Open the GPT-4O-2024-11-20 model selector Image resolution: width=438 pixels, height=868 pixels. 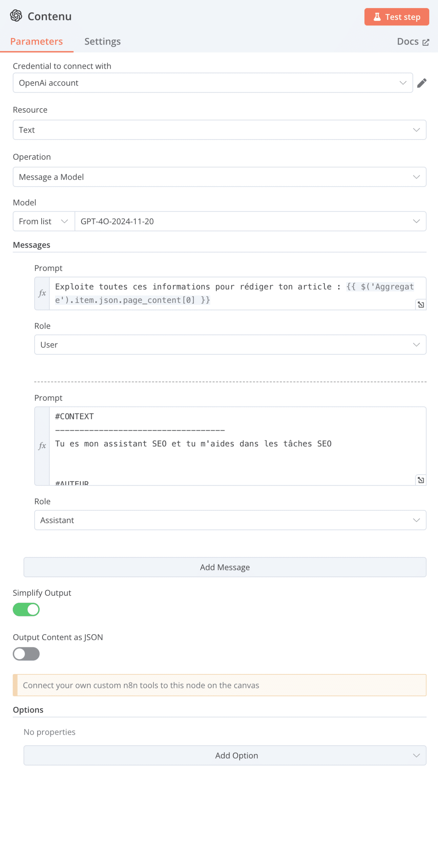tap(250, 221)
